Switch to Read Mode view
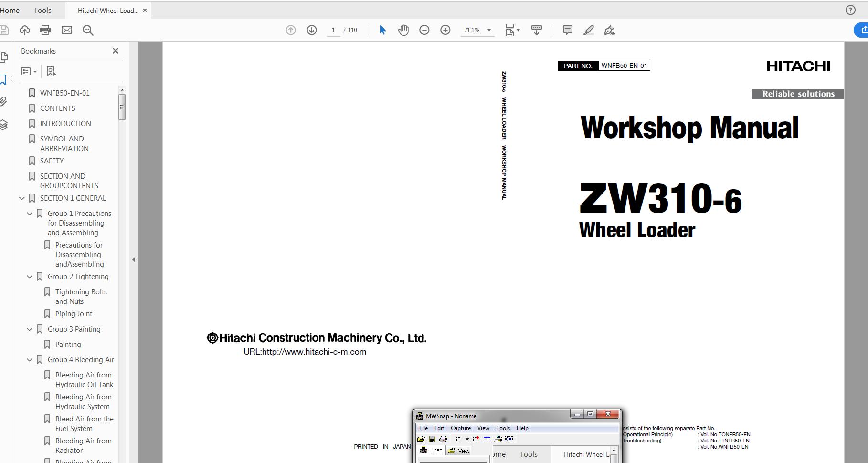The image size is (868, 463). (x=536, y=30)
